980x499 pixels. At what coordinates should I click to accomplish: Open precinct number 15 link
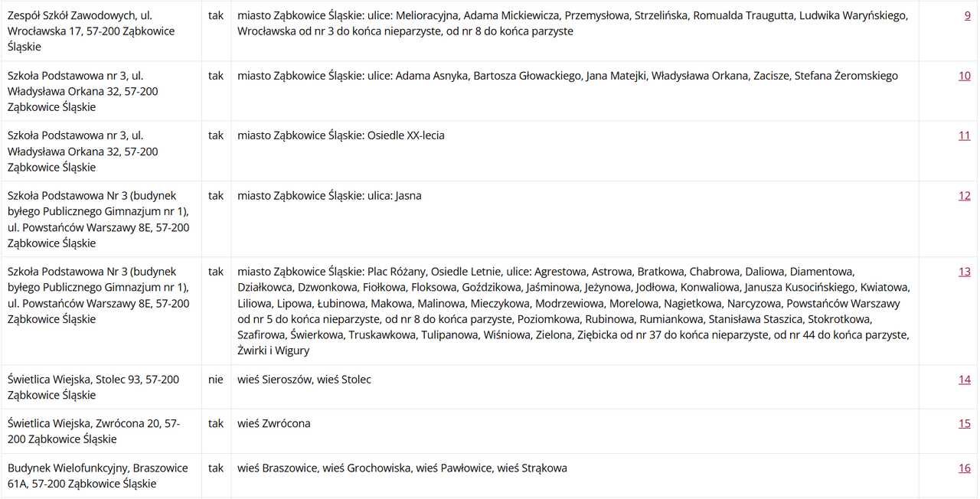[964, 424]
